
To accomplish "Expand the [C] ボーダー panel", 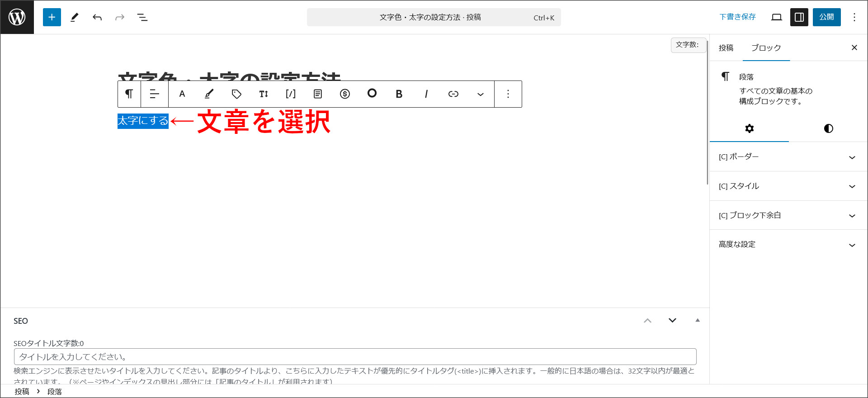I will (x=788, y=157).
